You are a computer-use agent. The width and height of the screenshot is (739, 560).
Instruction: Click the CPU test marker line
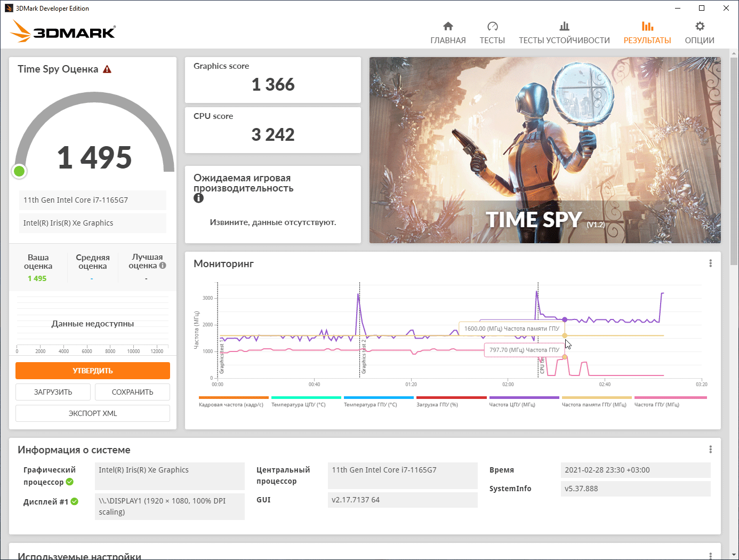coord(538,330)
